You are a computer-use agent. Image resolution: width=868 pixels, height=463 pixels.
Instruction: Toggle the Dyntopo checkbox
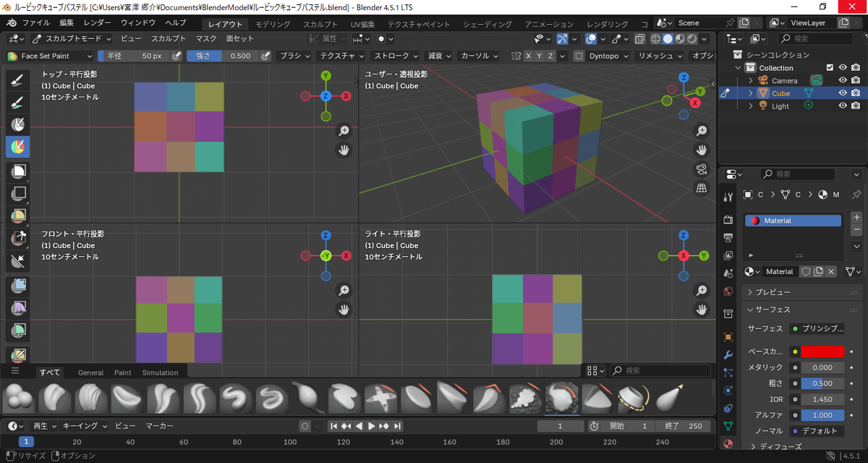[579, 56]
